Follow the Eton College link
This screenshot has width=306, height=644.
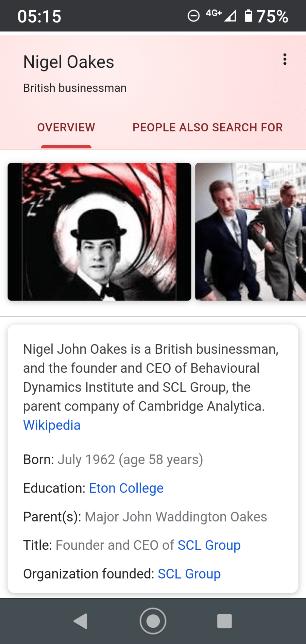click(x=126, y=488)
